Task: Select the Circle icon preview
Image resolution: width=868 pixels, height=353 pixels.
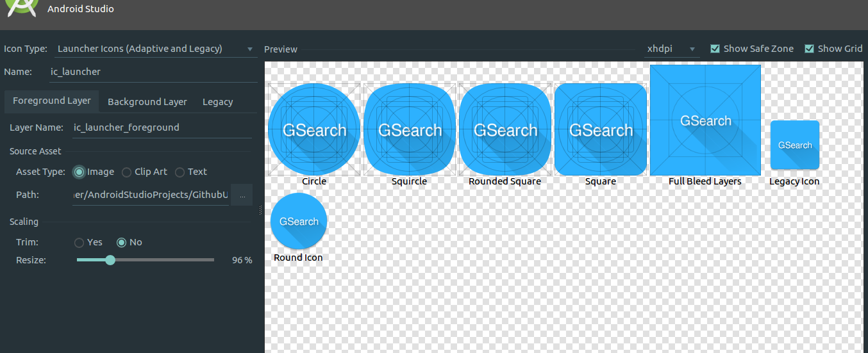Action: [314, 129]
